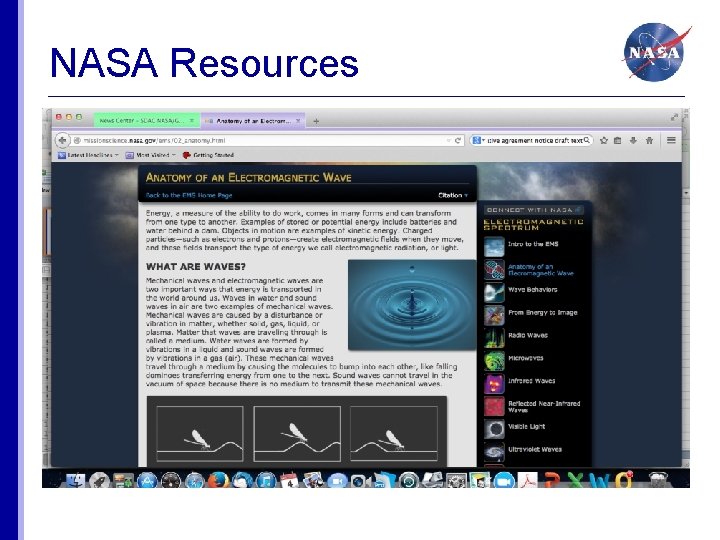This screenshot has width=720, height=540.
Task: Click the Anatomy of an Electromagnetic Wave title
Action: pyautogui.click(x=248, y=178)
